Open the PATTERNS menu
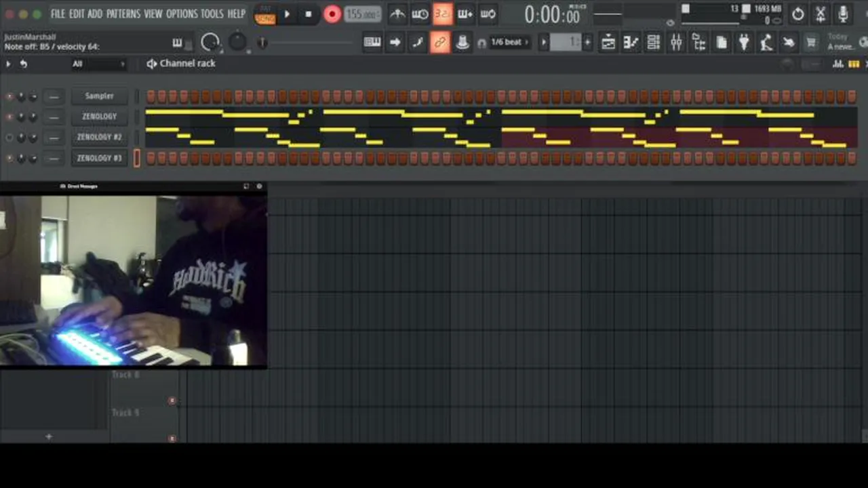868x488 pixels. tap(123, 14)
